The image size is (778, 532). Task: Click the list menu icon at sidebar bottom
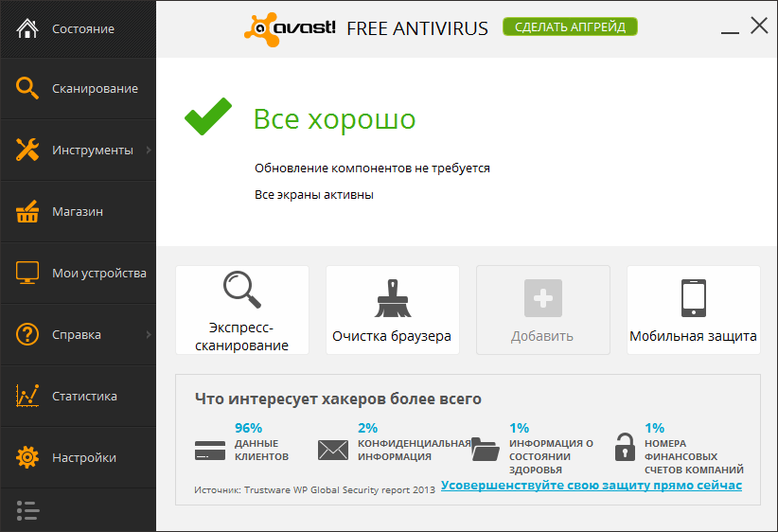click(27, 510)
